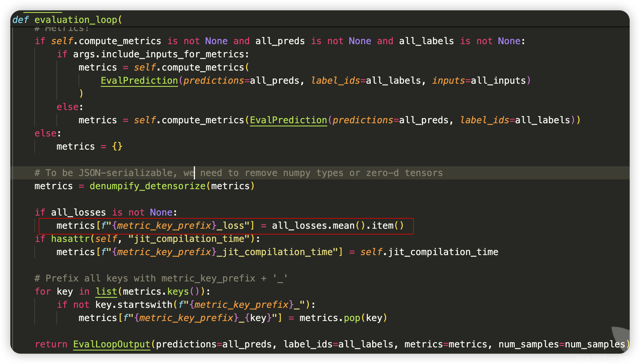Click the underlined EvalLoopOutput in return statement

click(112, 344)
